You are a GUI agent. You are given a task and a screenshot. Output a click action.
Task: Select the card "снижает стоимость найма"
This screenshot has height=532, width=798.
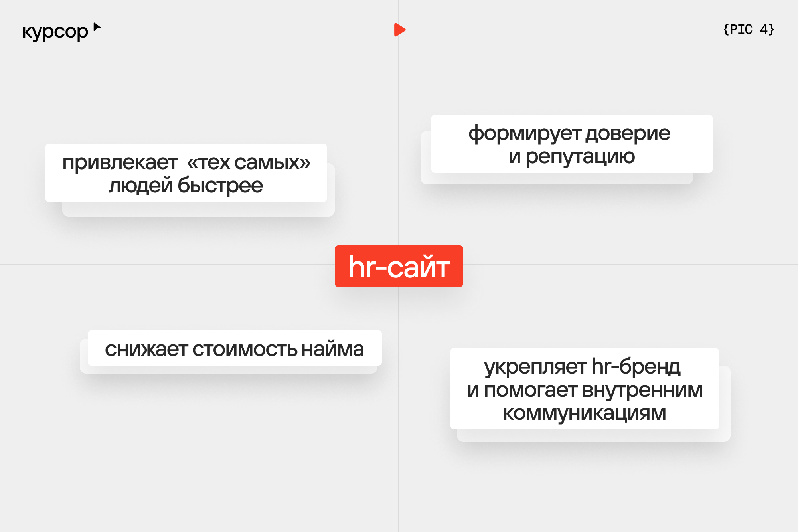(x=235, y=348)
